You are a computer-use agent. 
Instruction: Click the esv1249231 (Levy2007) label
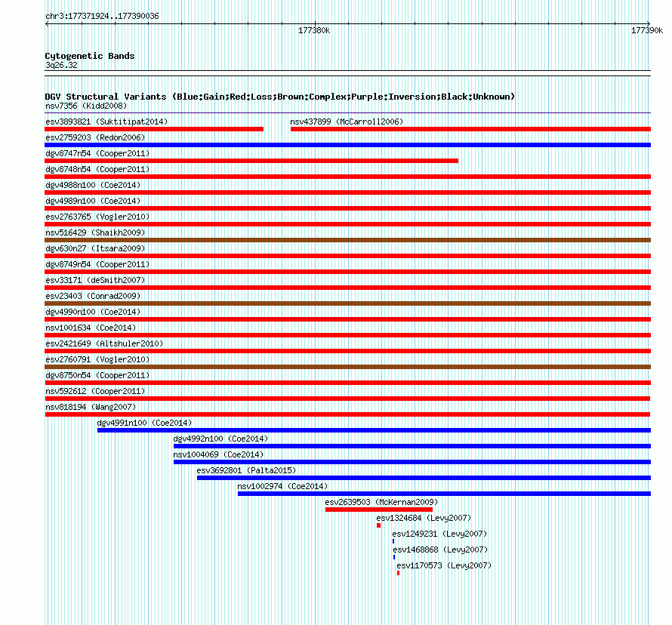pyautogui.click(x=439, y=534)
